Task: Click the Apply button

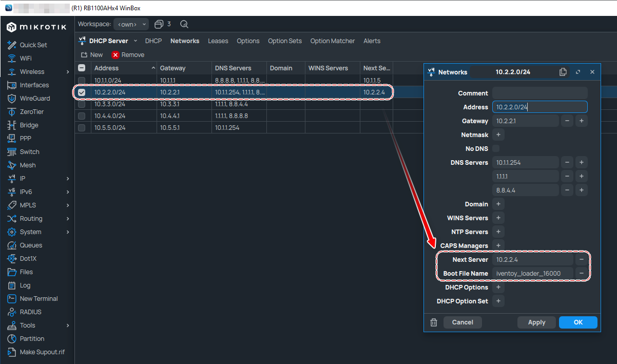Action: click(536, 322)
